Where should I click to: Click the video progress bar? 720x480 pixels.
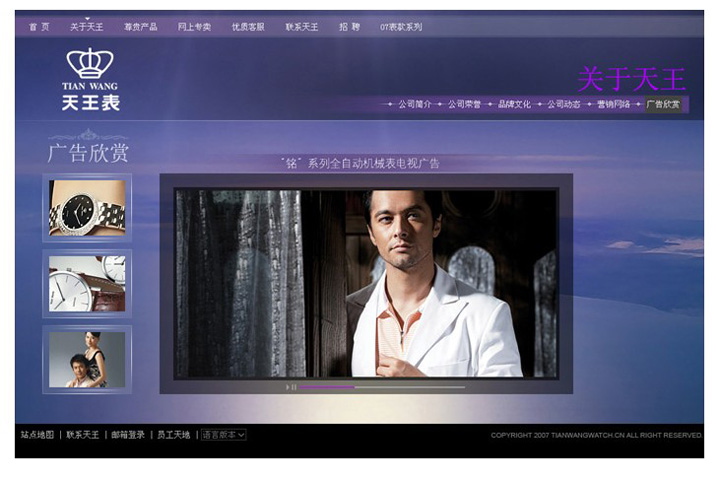[x=382, y=387]
